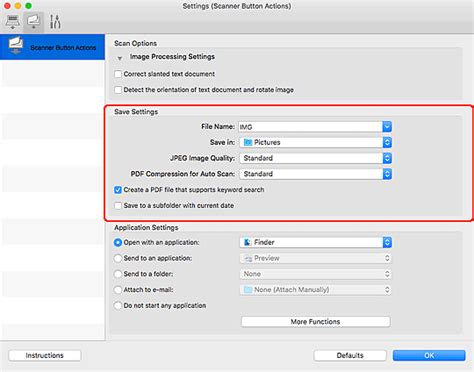Select the Scanner Button Actions sidebar icon
The image size is (474, 372).
point(16,46)
